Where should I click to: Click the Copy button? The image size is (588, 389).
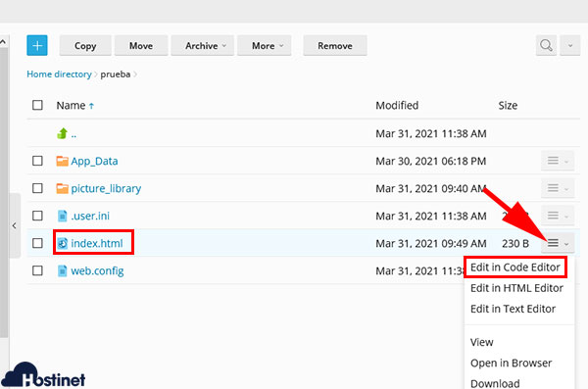click(x=85, y=46)
